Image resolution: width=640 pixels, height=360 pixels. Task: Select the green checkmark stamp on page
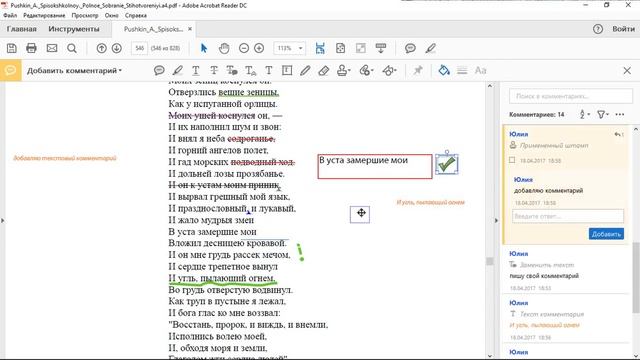447,164
